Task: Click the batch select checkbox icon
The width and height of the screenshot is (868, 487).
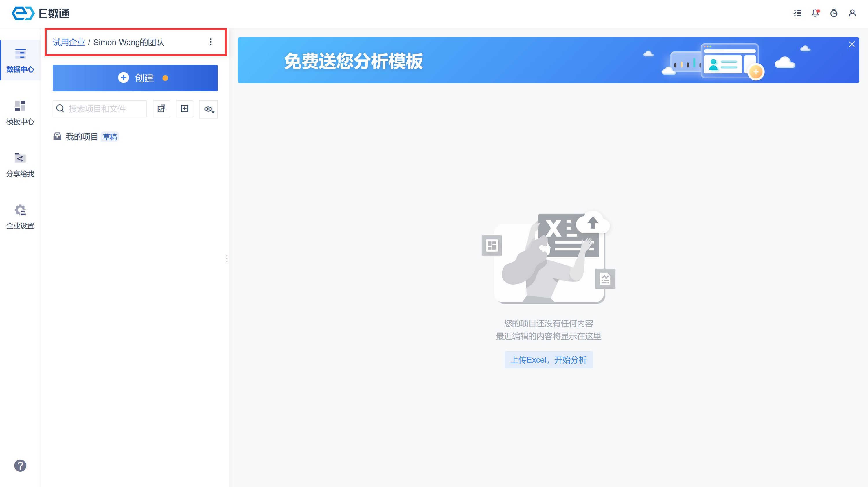Action: [x=161, y=109]
